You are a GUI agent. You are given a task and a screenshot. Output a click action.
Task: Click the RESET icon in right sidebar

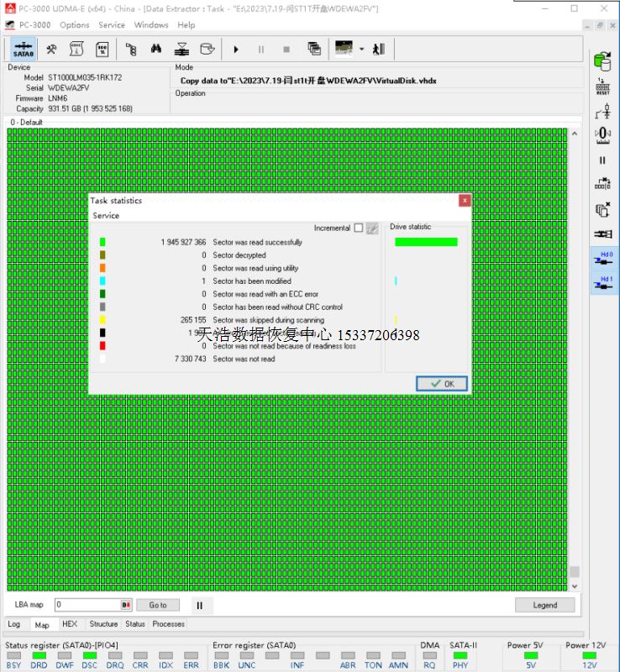pyautogui.click(x=602, y=87)
